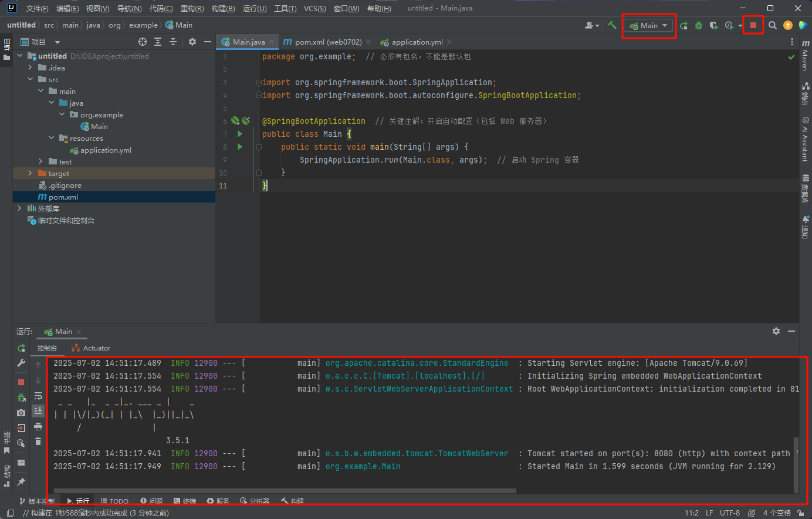
Task: Open the Main run configuration dropdown
Action: point(649,26)
